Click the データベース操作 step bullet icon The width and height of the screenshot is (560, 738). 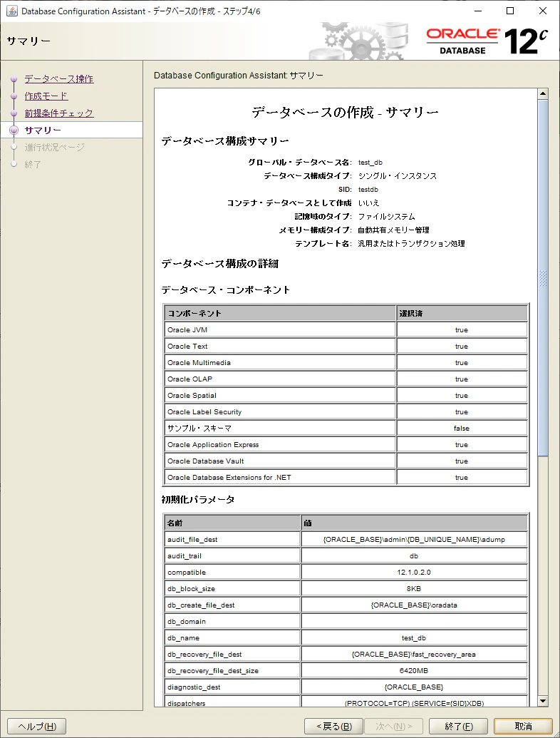[x=14, y=79]
